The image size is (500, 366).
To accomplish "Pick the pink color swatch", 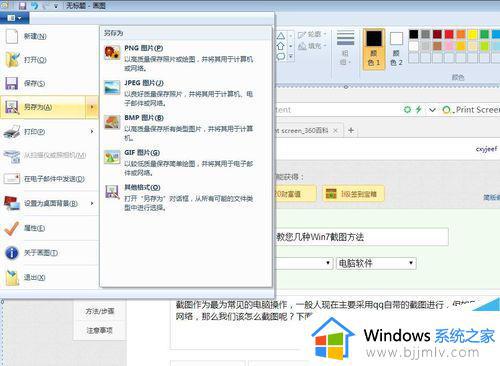I will [x=449, y=46].
